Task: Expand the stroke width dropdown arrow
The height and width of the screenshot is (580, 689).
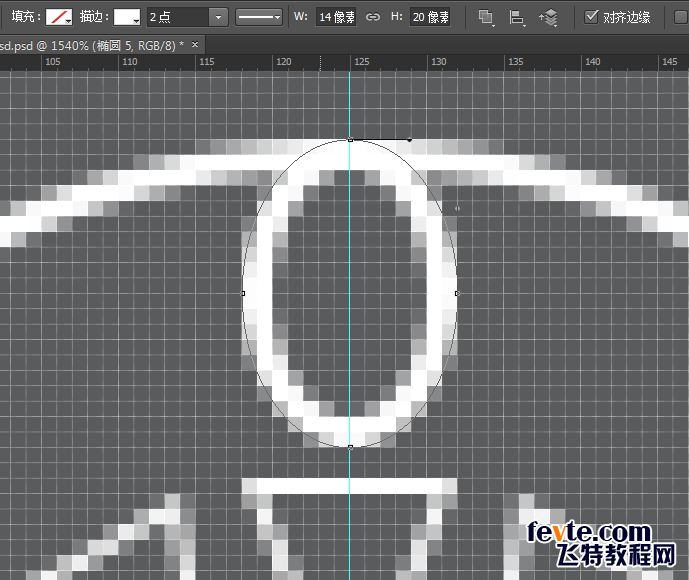Action: [218, 17]
